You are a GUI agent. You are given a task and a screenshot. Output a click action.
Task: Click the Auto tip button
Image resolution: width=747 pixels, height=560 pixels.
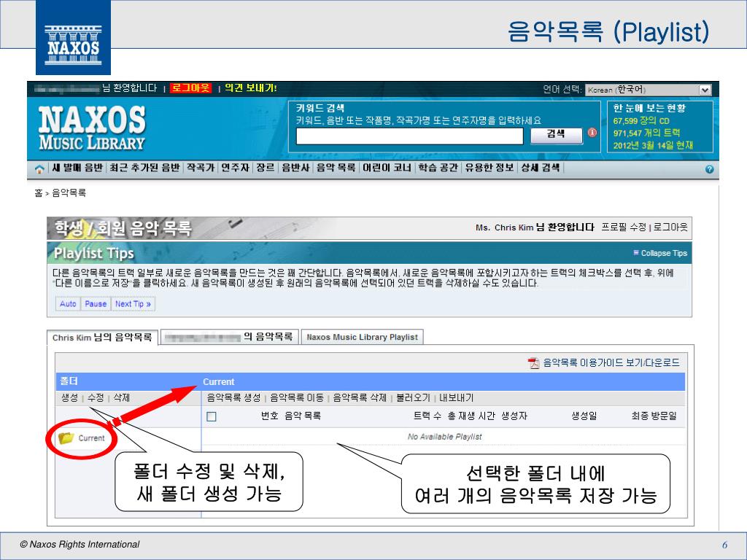click(68, 304)
